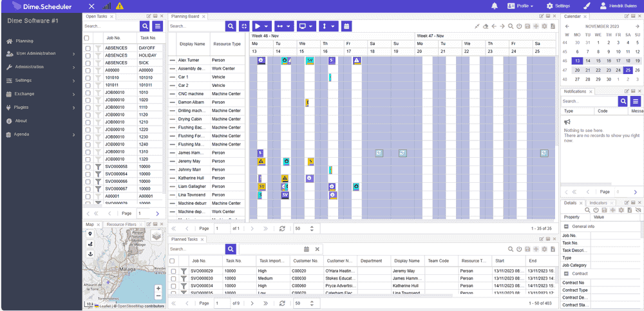Screen dimensions: 644x311
Task: Open the paintbrush theme icon in header
Action: click(587, 6)
